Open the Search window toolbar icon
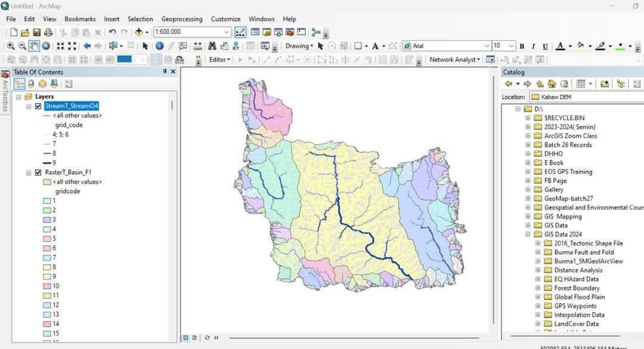 coord(278,32)
